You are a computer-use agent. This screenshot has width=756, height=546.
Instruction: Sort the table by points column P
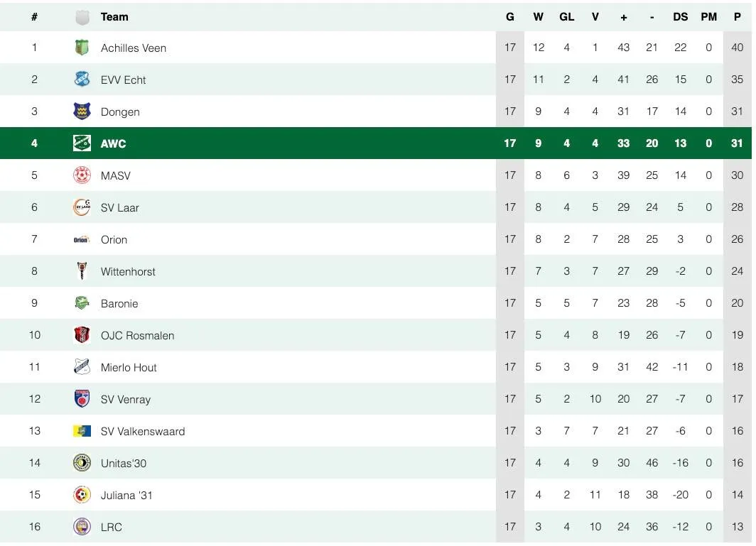click(x=737, y=16)
